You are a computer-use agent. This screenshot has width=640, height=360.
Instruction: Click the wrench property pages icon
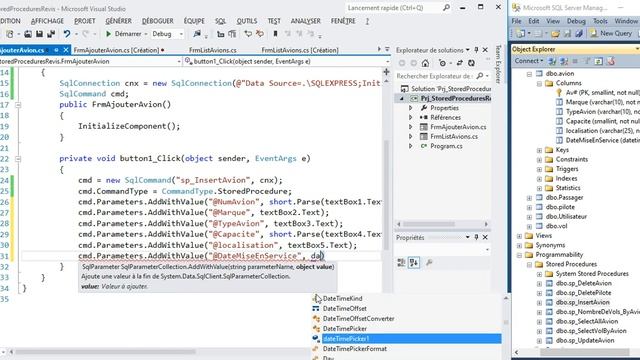[429, 263]
